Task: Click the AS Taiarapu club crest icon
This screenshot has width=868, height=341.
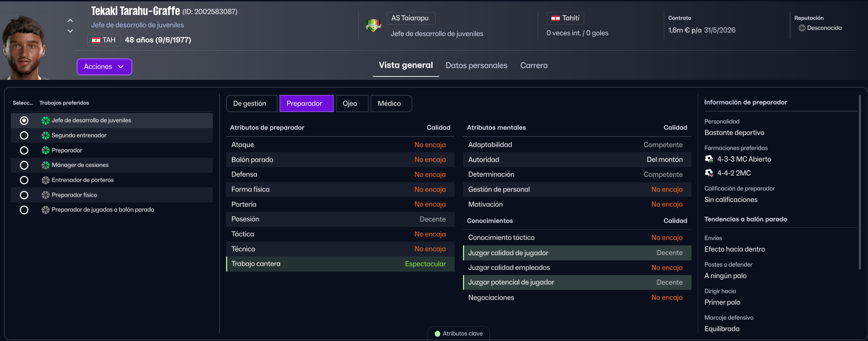Action: pyautogui.click(x=373, y=25)
